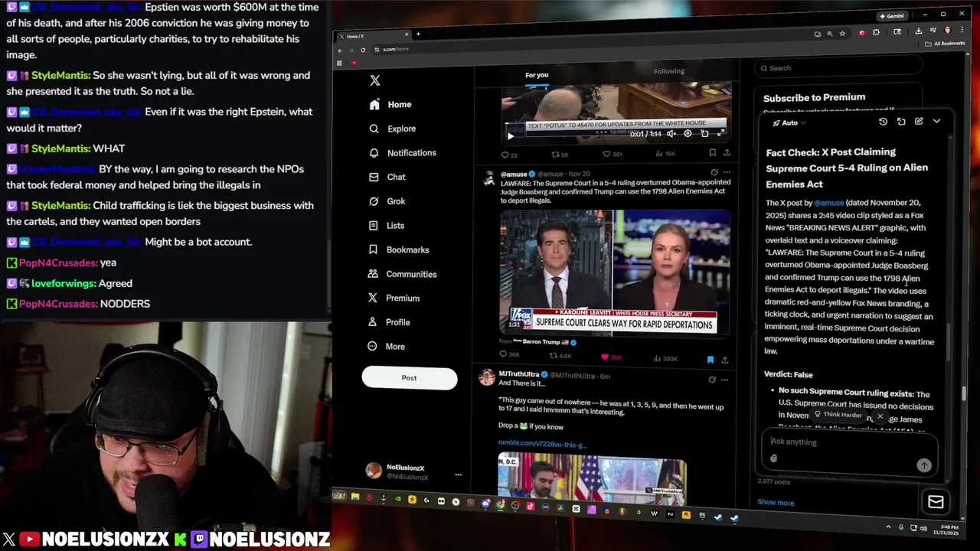
Task: Repost the post with 59 reposts
Action: click(559, 155)
